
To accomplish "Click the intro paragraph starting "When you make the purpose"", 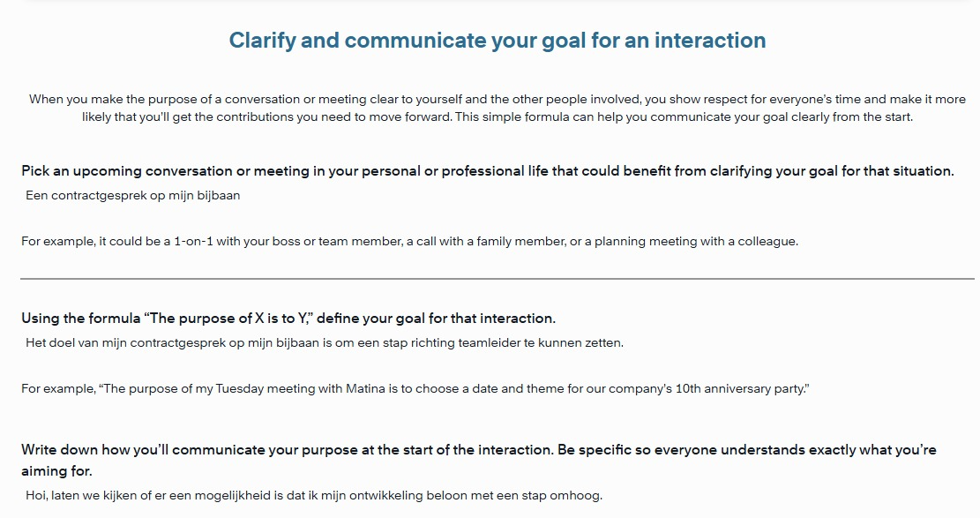I will point(497,108).
